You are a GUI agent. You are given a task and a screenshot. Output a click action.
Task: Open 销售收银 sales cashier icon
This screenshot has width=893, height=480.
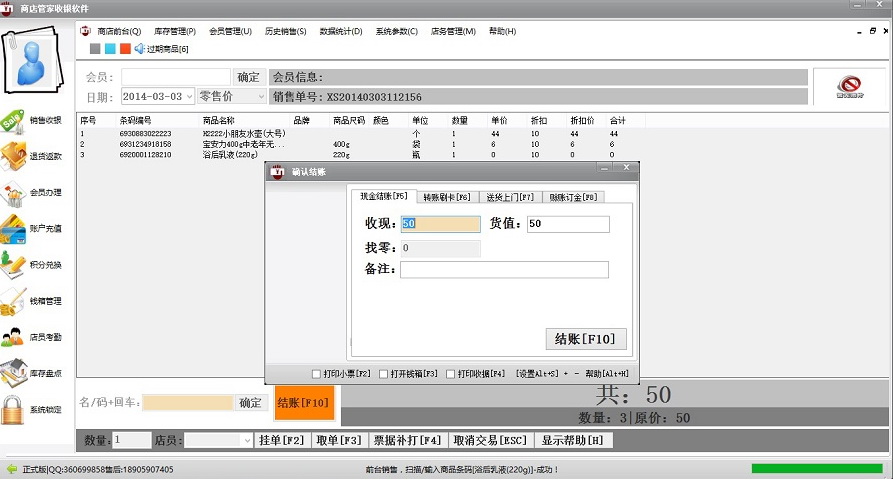tap(14, 120)
